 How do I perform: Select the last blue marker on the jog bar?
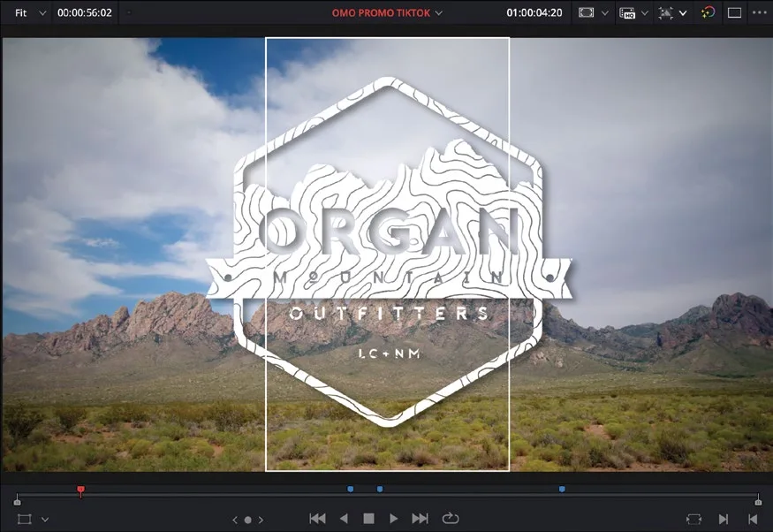(x=562, y=489)
